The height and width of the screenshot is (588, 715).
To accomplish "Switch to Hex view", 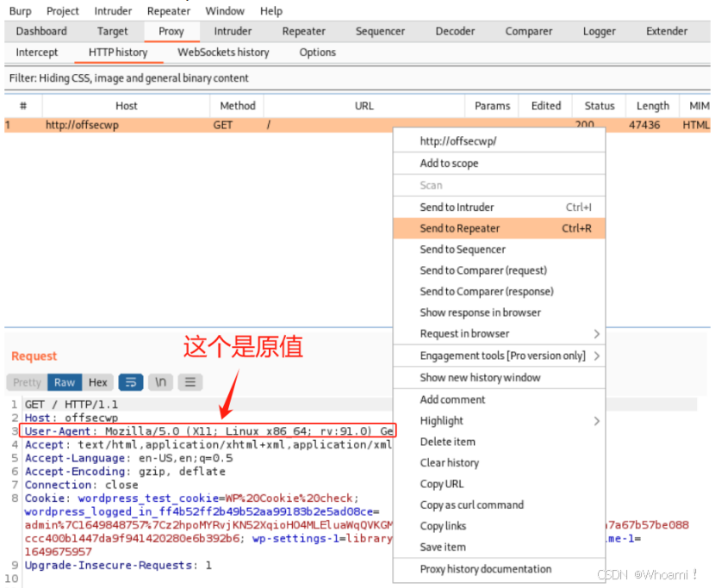I will 97,382.
